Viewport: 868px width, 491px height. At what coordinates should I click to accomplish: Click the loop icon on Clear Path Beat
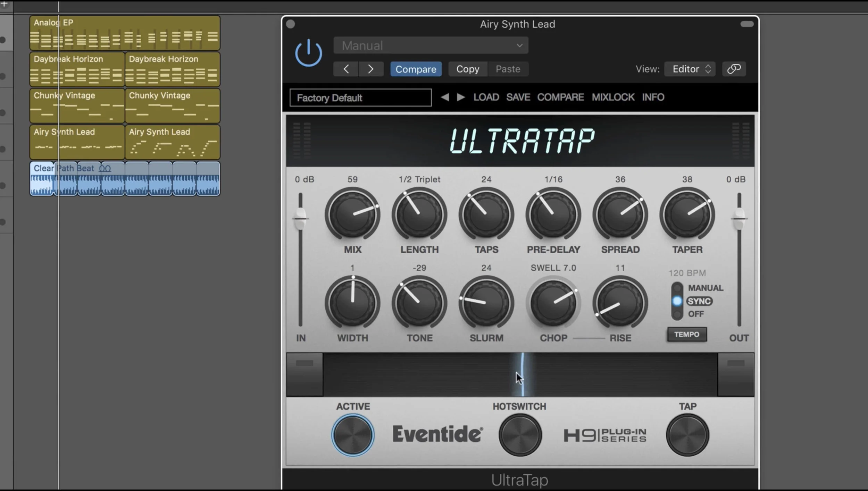click(x=105, y=169)
